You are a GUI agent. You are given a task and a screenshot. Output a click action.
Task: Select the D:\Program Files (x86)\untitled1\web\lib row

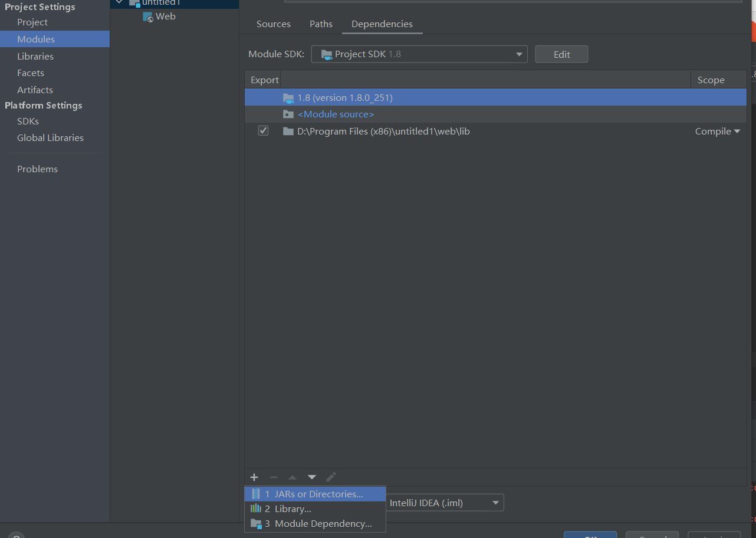[x=495, y=132]
